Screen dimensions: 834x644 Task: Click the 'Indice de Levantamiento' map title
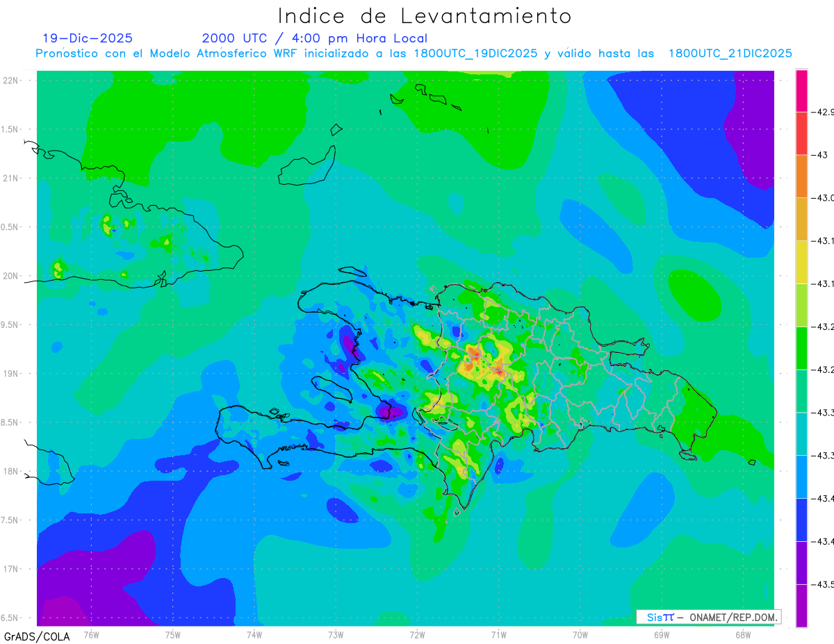[425, 16]
